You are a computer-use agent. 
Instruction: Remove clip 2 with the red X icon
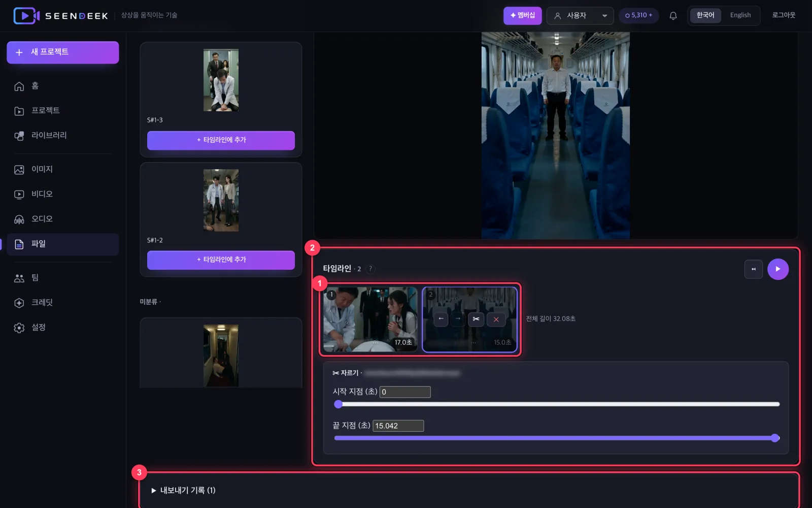pos(496,319)
